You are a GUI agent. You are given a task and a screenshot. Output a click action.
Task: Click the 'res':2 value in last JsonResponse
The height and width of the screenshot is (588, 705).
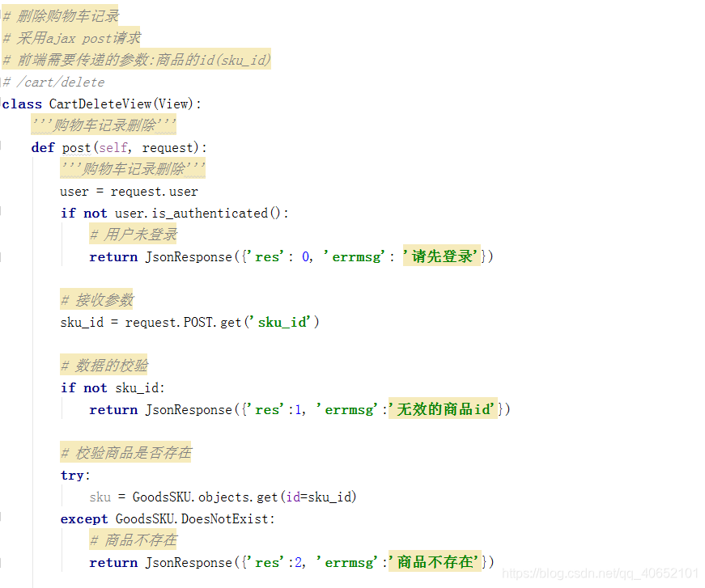pos(298,562)
